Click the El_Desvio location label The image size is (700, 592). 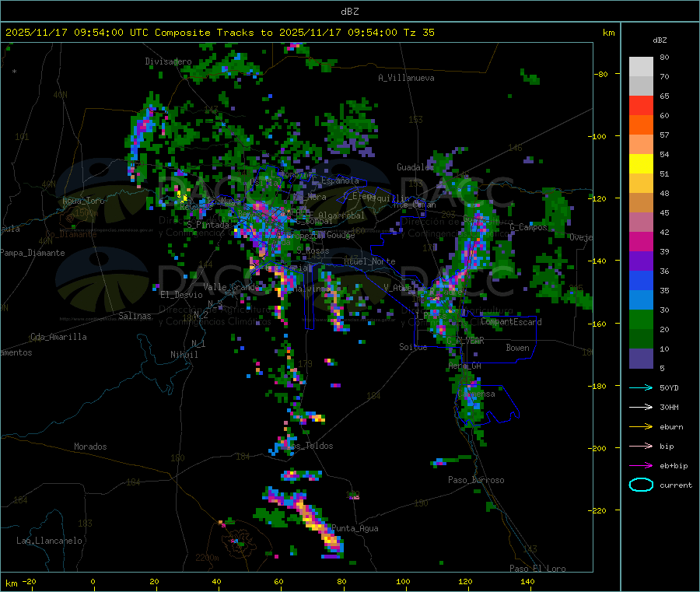[x=181, y=295]
